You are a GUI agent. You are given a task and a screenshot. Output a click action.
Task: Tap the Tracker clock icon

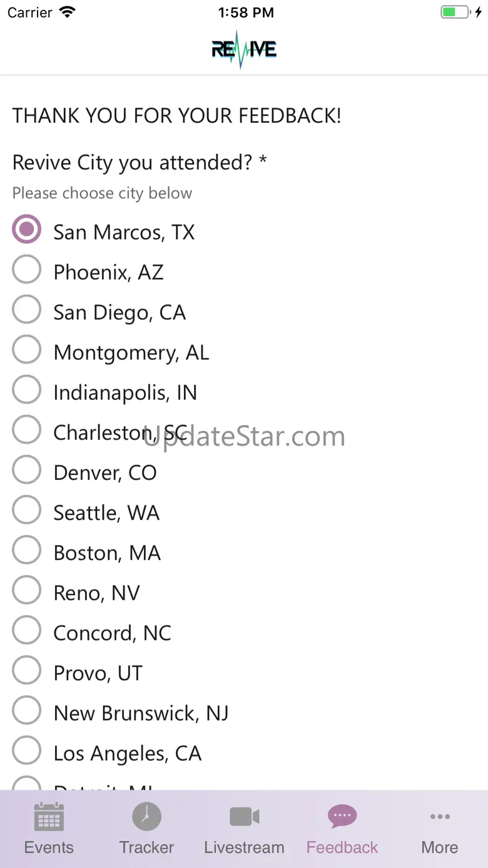pos(146,817)
